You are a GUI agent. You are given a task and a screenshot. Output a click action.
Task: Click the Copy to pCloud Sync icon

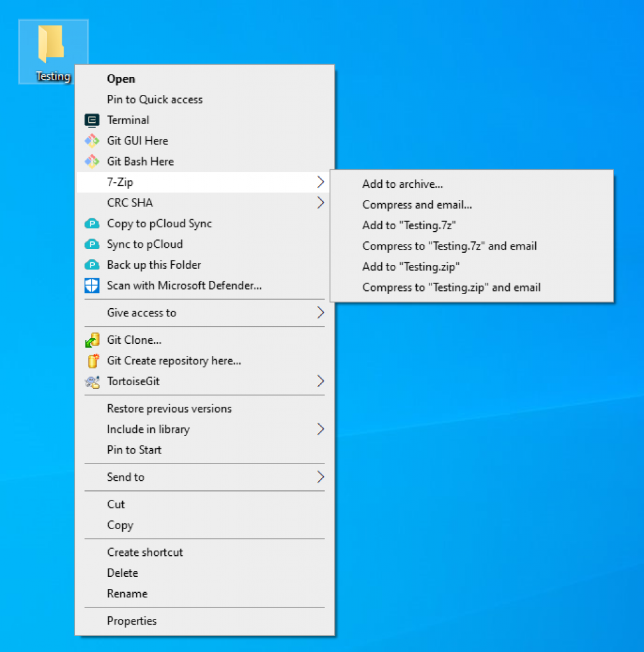pos(92,223)
